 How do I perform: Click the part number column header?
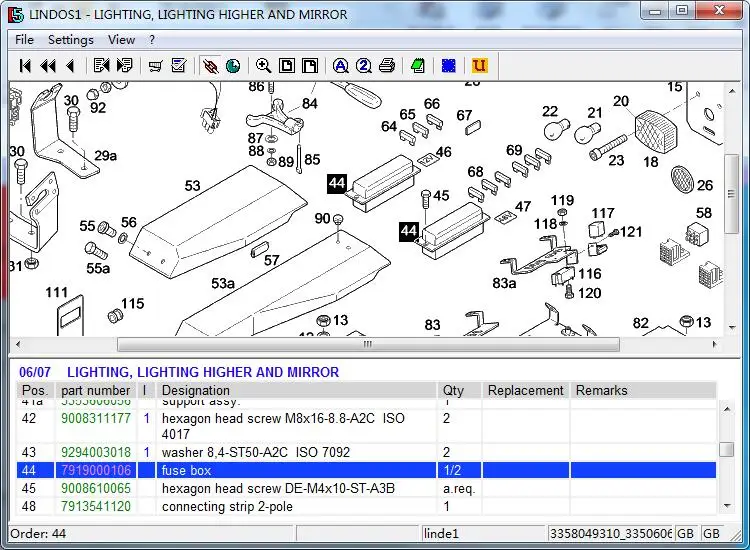tap(96, 390)
